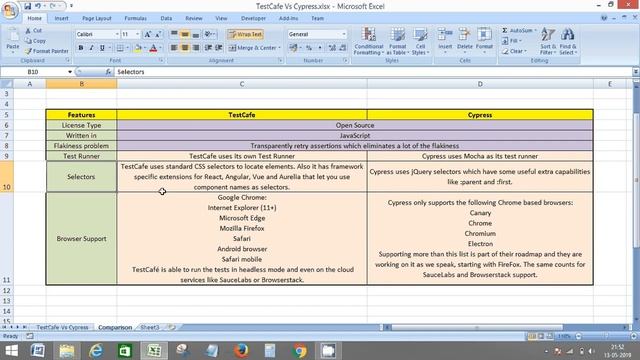Expand the Name Box dropdown arrow
This screenshot has width=640, height=360.
point(70,72)
